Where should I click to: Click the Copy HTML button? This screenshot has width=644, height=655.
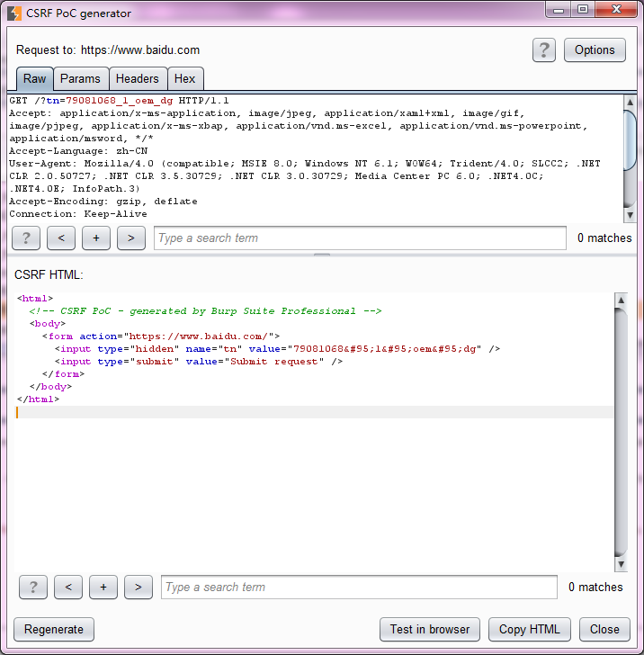[530, 630]
